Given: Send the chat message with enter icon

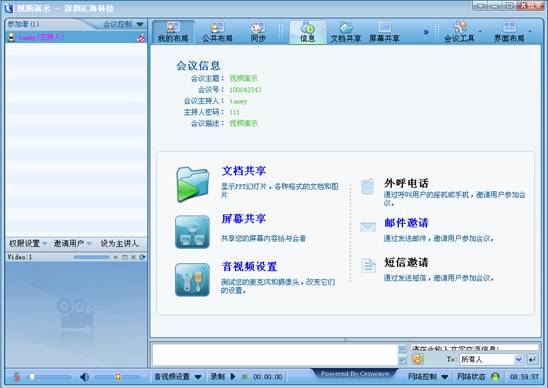Looking at the screenshot, I should (532, 359).
